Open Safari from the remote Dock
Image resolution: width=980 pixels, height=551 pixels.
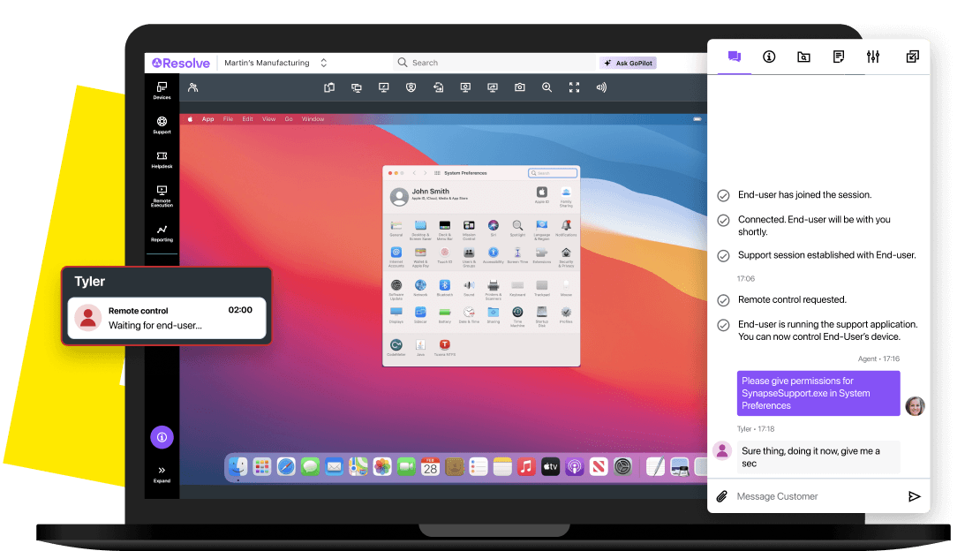286,466
